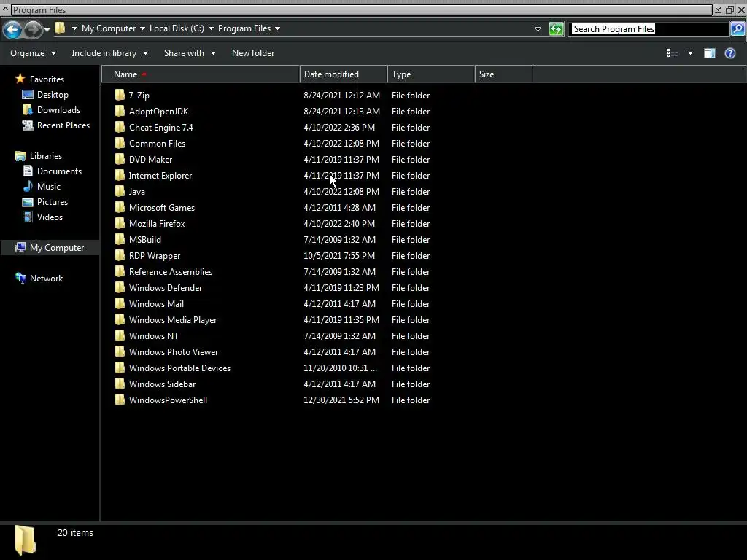Click the large folder icon in details pane
Viewport: 747px width, 560px height.
(26, 540)
